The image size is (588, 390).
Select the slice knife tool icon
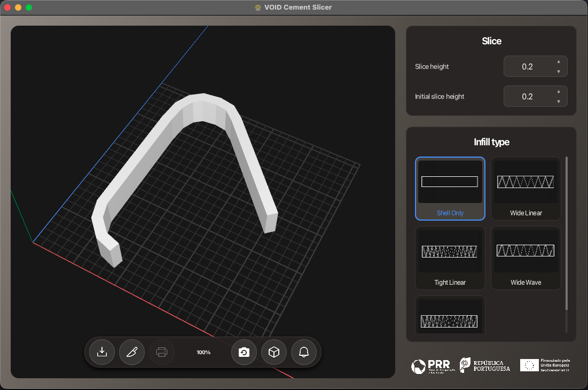[132, 352]
